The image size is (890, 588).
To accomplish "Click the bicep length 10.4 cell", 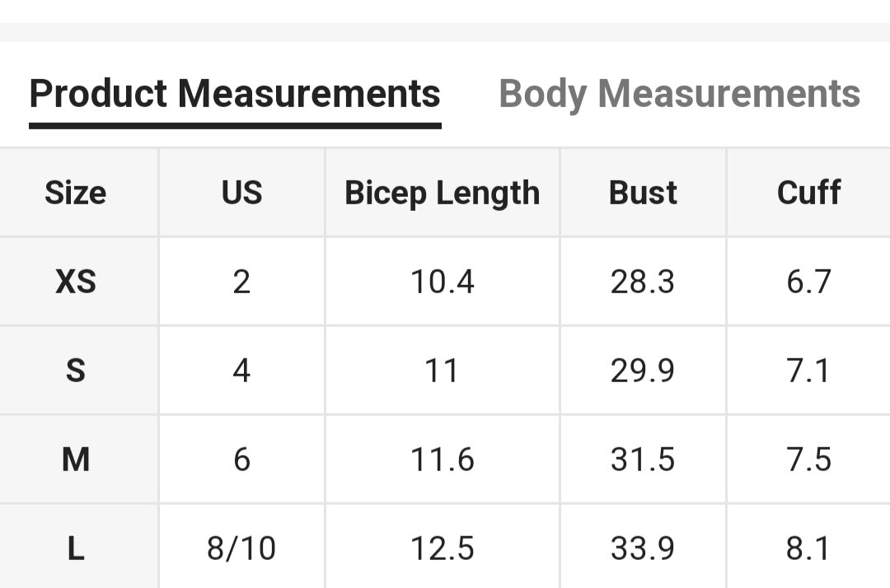I will click(x=442, y=281).
